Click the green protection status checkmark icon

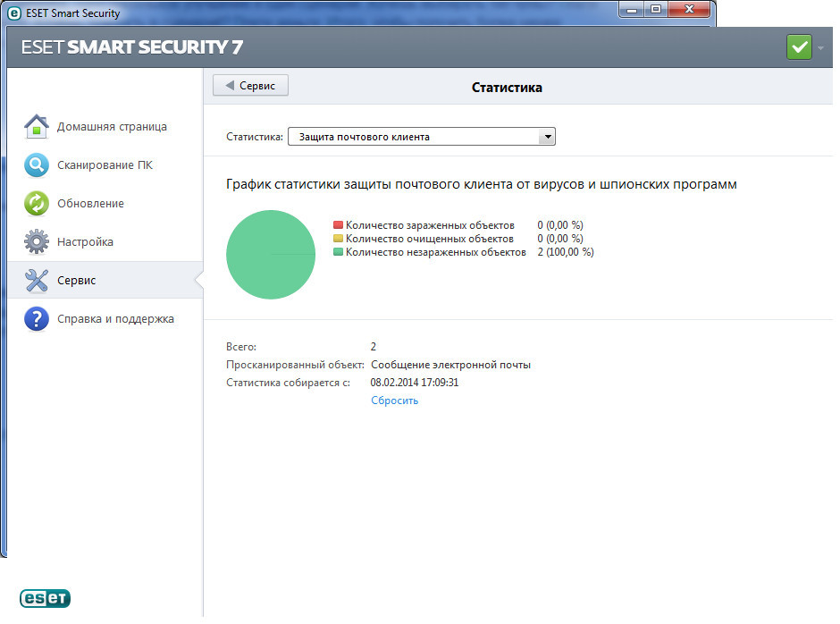click(799, 47)
